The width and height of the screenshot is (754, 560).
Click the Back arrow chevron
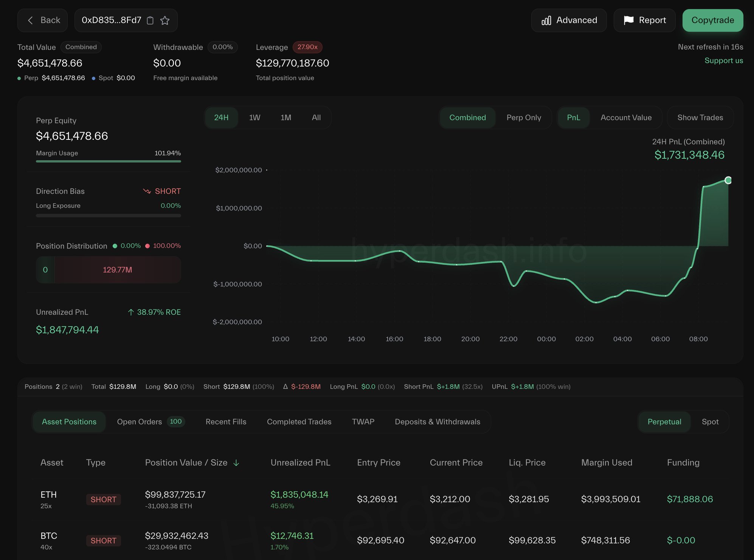(30, 20)
